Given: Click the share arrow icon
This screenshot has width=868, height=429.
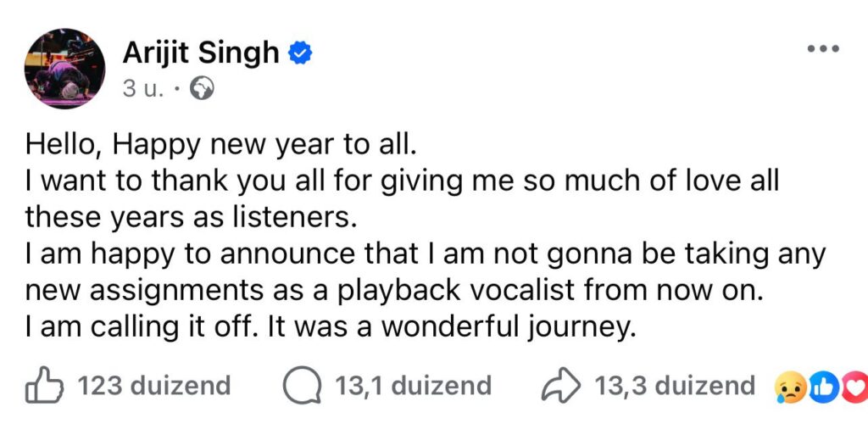Looking at the screenshot, I should tap(561, 386).
